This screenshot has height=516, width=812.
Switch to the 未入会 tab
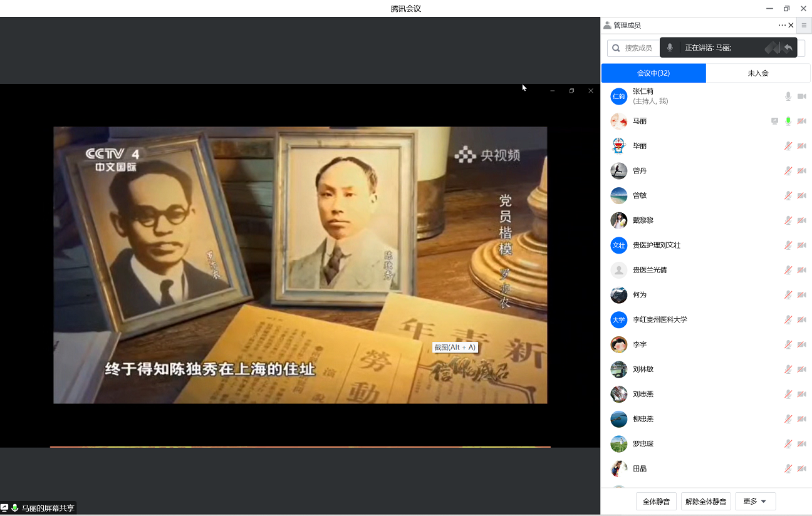coord(757,73)
